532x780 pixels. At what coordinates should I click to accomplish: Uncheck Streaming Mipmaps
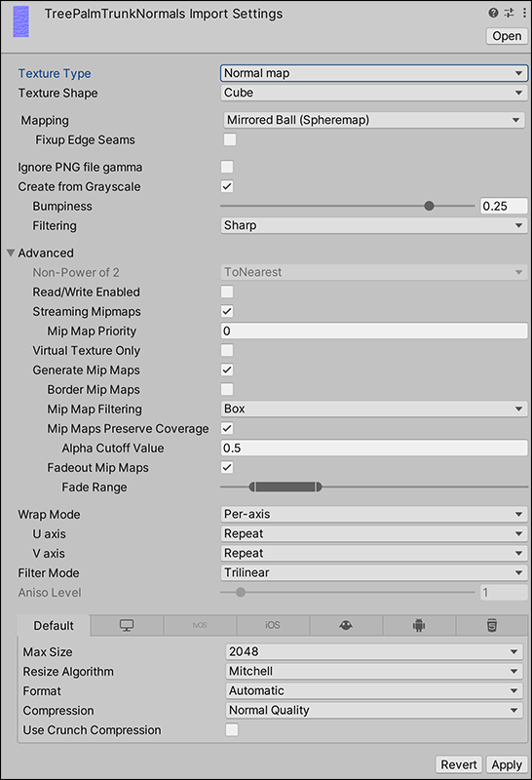[227, 311]
